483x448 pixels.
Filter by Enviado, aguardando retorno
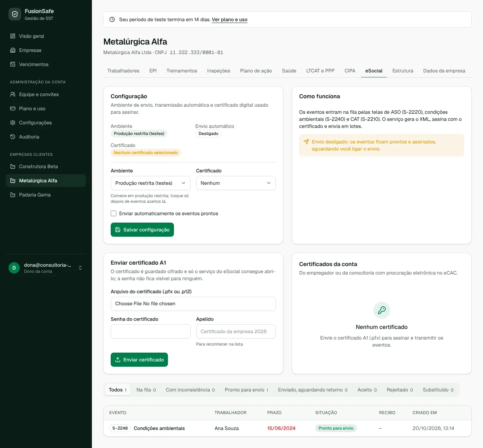(313, 390)
